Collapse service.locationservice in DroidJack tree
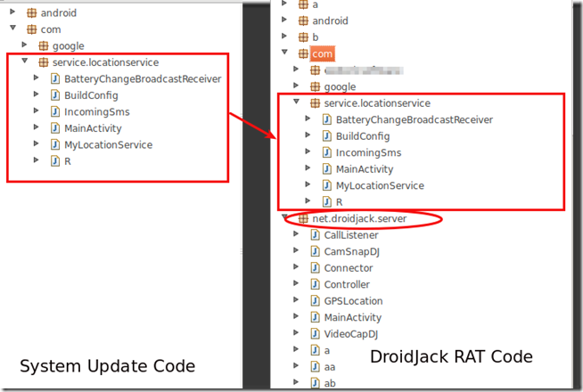583x392 pixels. (296, 102)
